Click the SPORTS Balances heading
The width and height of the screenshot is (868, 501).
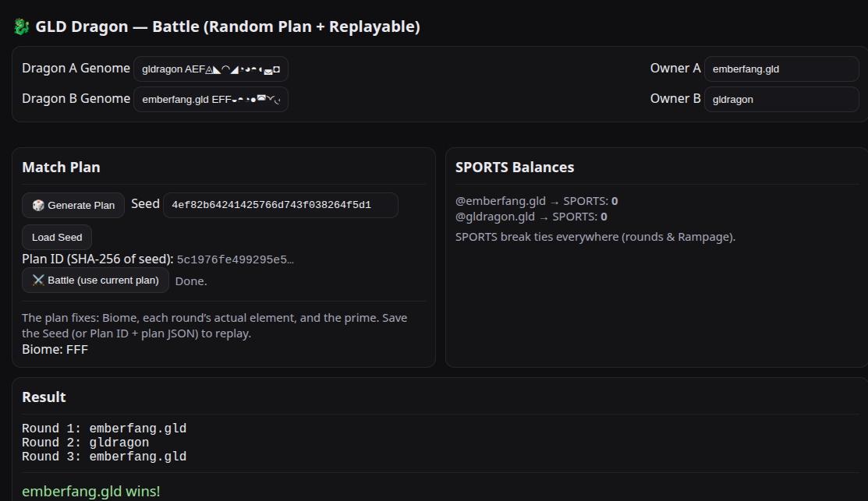pos(514,167)
